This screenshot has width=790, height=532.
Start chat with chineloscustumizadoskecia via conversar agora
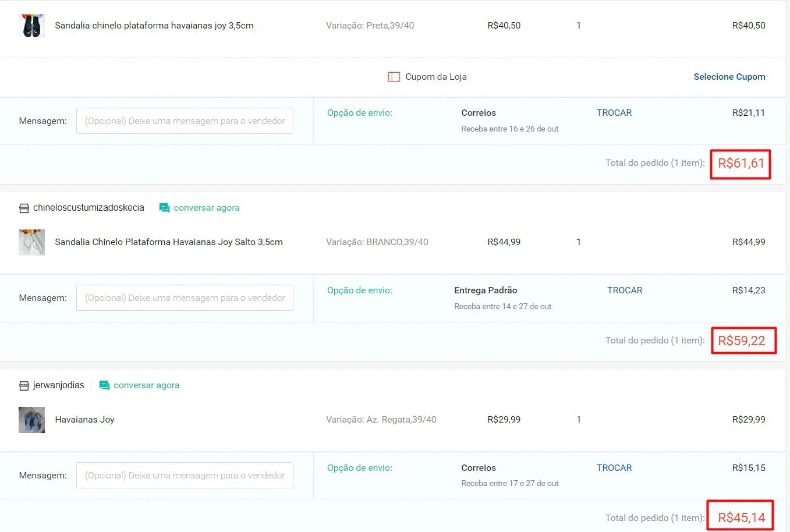pos(207,208)
